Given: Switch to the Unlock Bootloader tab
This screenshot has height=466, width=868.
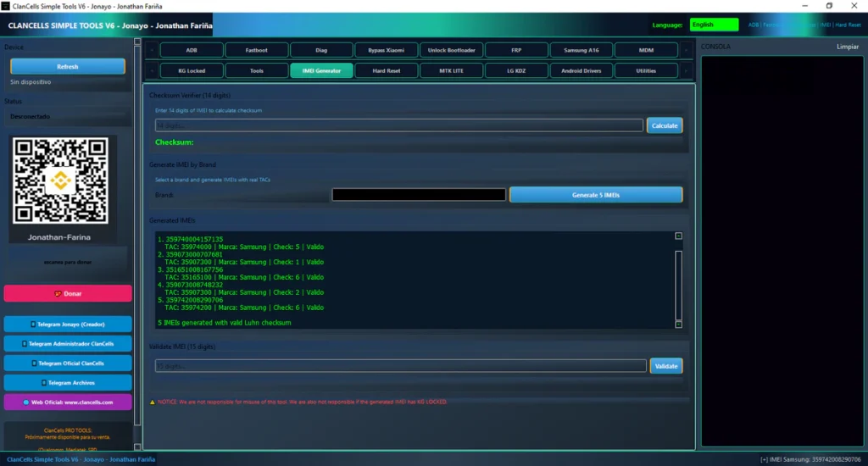Looking at the screenshot, I should pyautogui.click(x=452, y=50).
